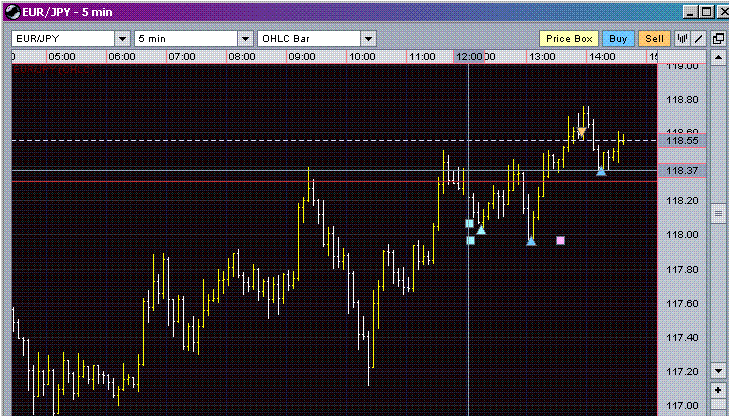Expand the 5 min timeframe dropdown

244,38
